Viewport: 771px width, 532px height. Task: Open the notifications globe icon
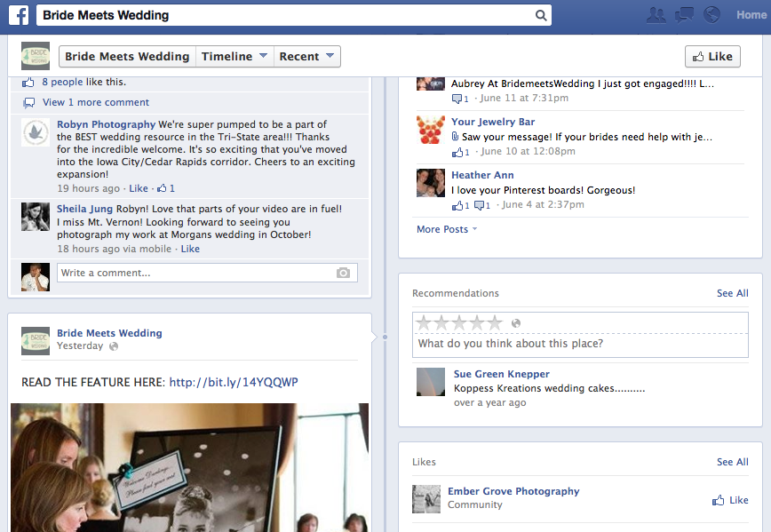tap(711, 15)
